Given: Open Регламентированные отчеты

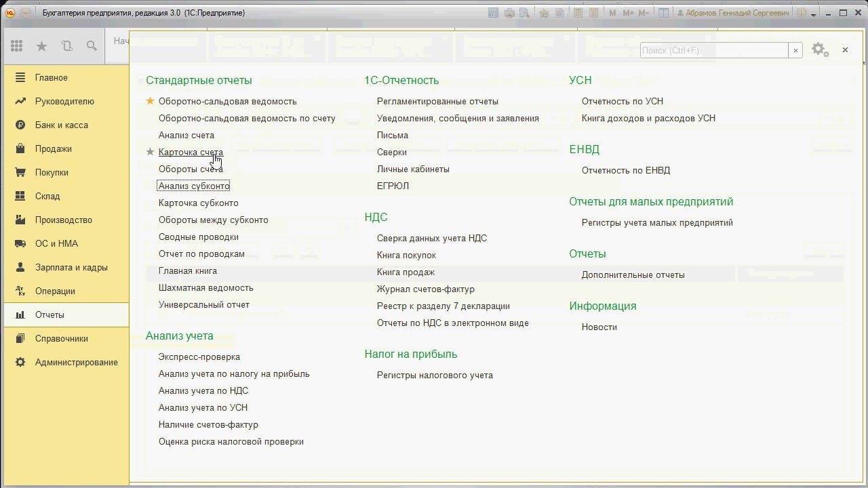Looking at the screenshot, I should 437,101.
